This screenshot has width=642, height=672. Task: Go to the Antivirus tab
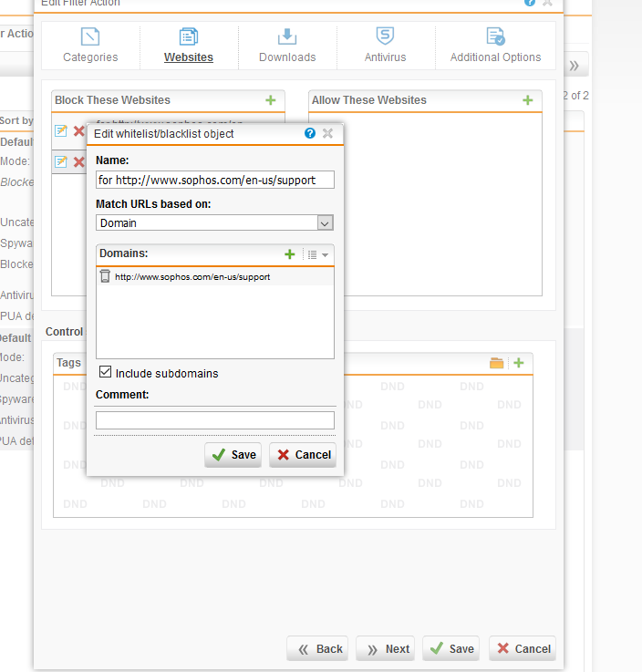click(385, 46)
